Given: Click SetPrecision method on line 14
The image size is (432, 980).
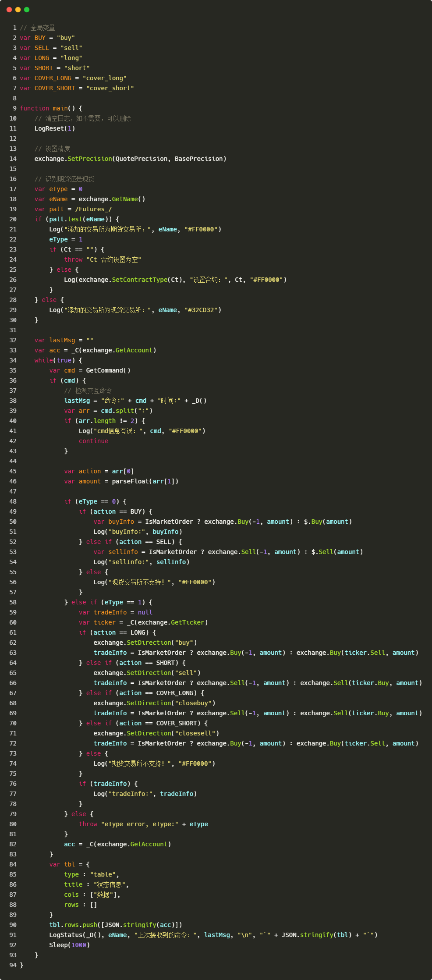Looking at the screenshot, I should pyautogui.click(x=90, y=159).
